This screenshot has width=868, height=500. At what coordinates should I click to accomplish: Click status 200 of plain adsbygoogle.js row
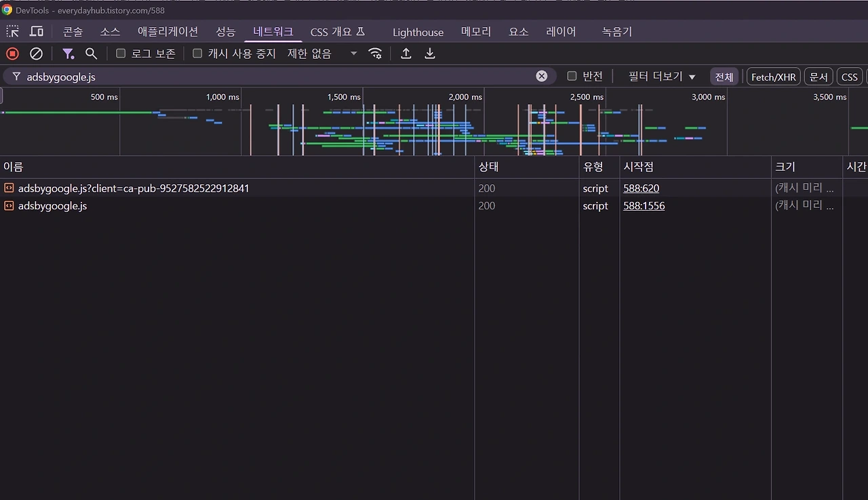(487, 206)
